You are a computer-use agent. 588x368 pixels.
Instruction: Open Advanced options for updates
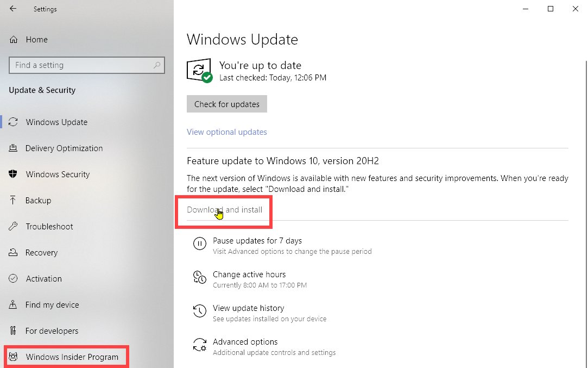pyautogui.click(x=245, y=342)
